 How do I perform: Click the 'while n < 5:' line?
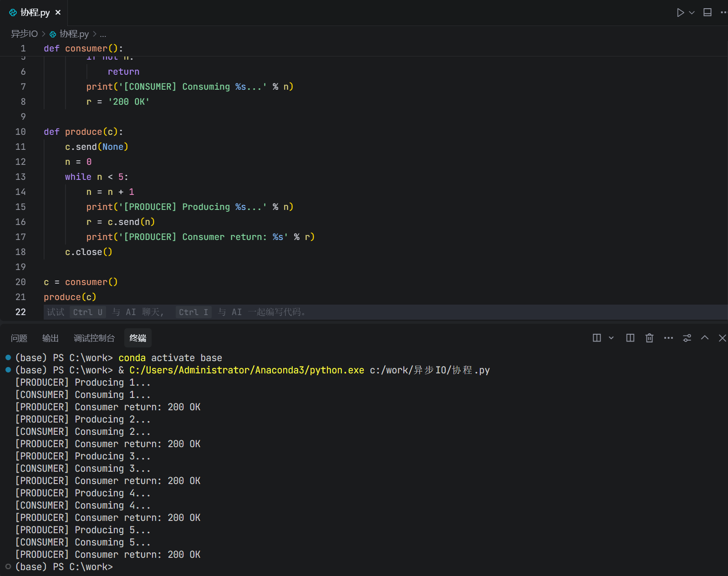[97, 177]
